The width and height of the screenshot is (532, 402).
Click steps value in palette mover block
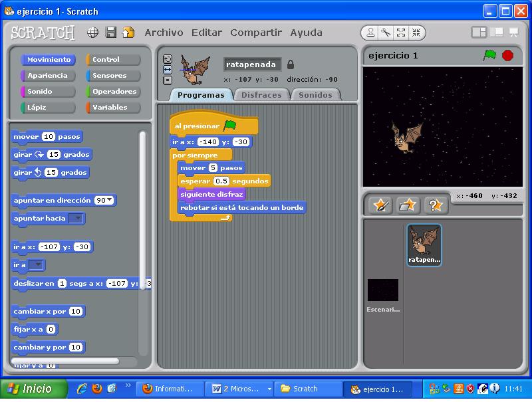(x=48, y=136)
